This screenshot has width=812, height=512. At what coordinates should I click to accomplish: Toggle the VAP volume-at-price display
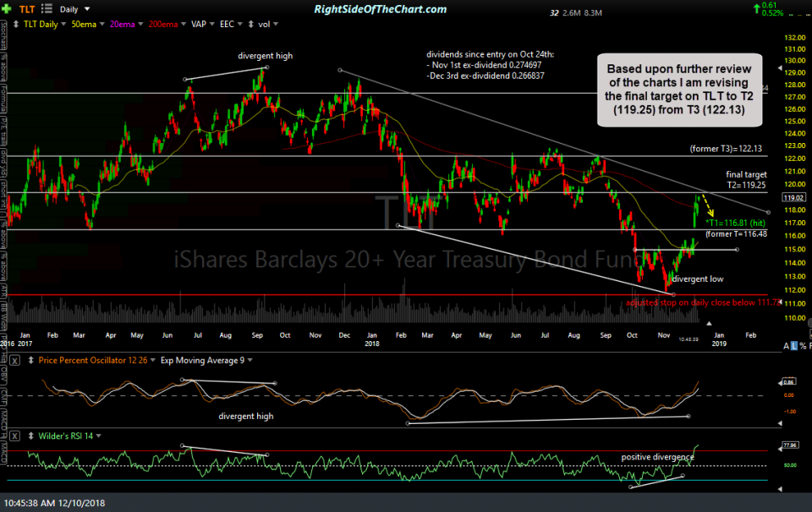(198, 24)
